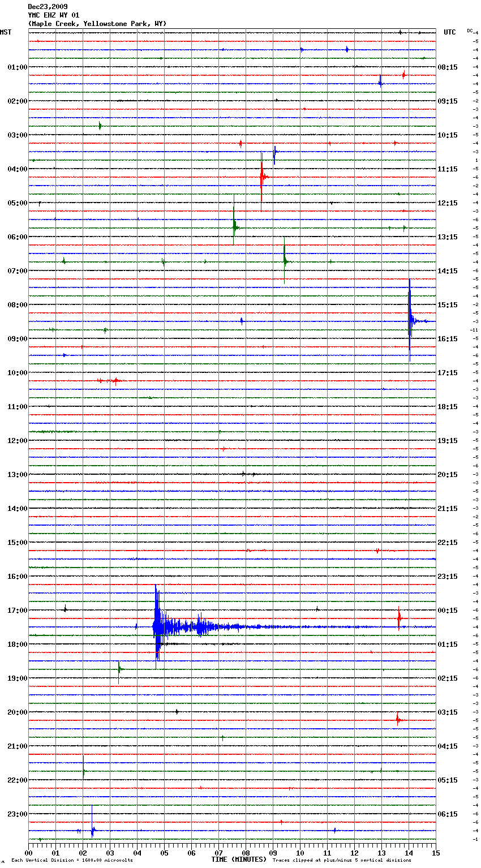
Task: Select the 17:00 MST time label
Action: point(18,611)
